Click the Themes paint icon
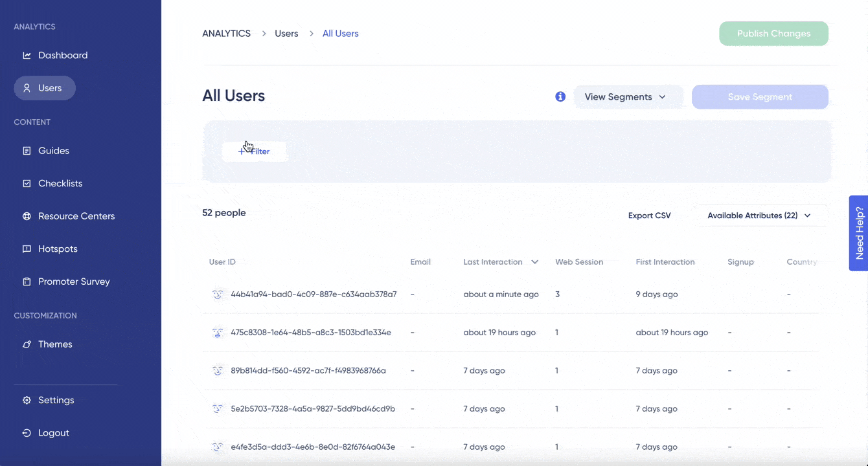 (27, 344)
